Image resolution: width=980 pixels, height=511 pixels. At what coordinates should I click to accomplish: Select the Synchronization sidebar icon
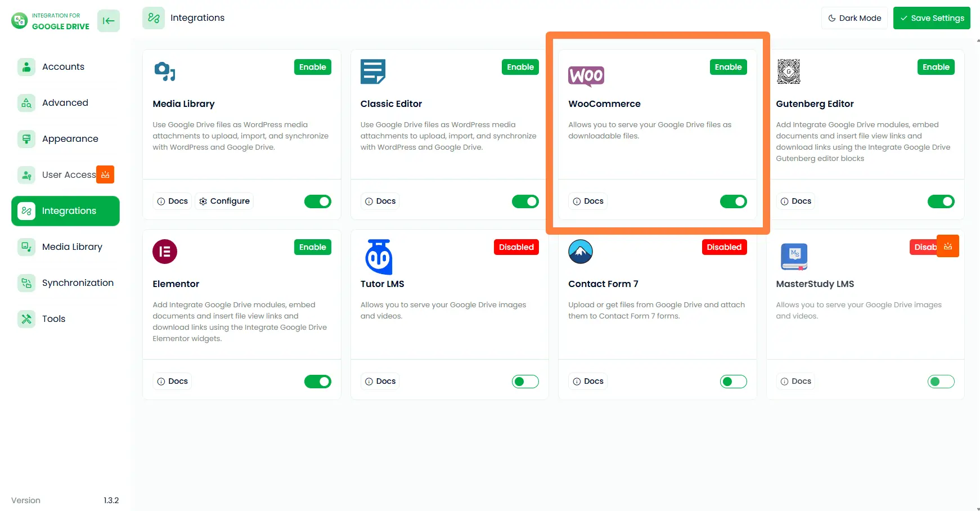click(26, 283)
